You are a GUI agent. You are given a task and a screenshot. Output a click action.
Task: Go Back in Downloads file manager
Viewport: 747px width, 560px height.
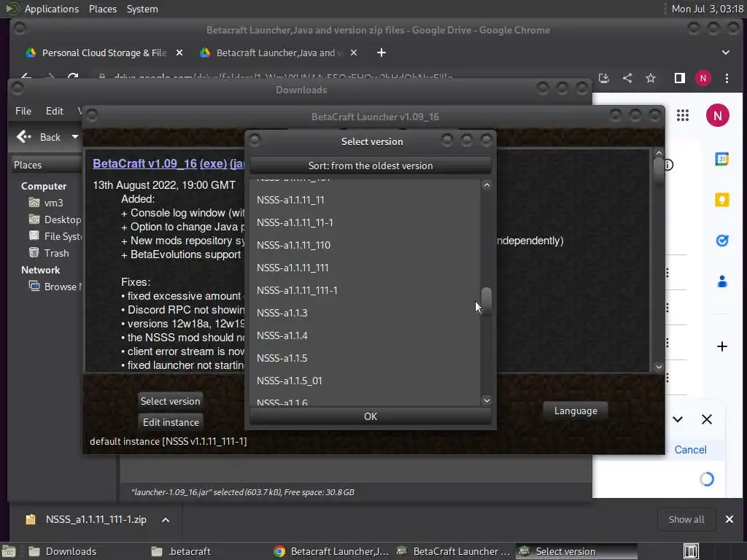pos(39,137)
